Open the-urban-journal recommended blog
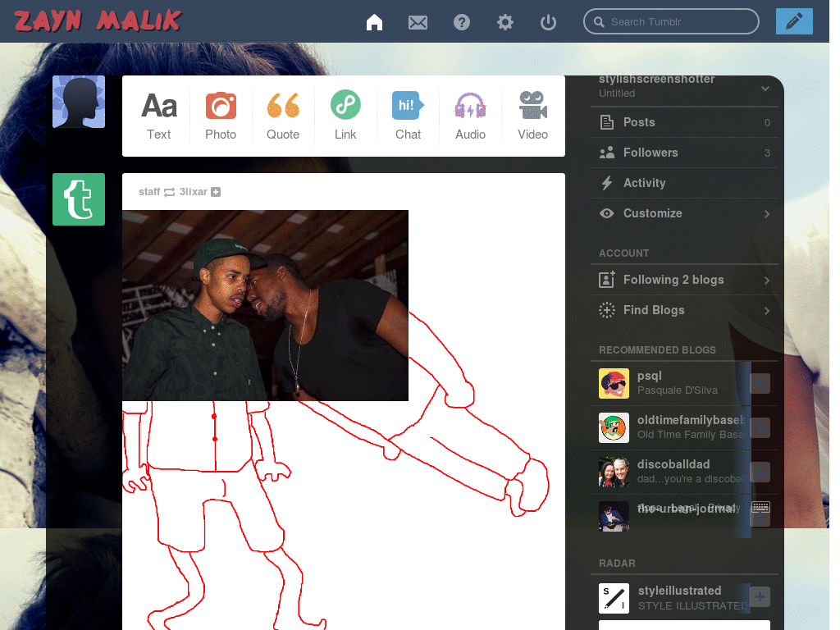 (x=687, y=509)
